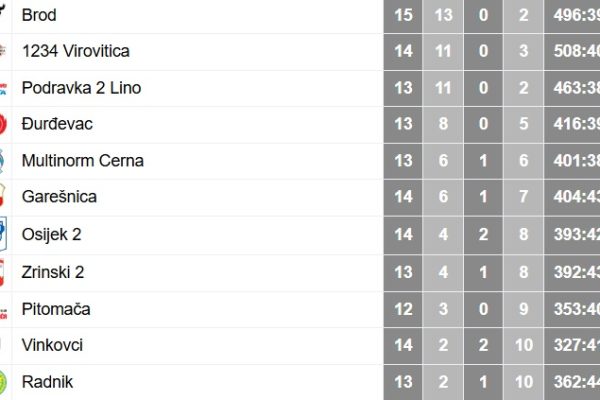Click the Radnik green club logo
Viewport: 600px width, 400px height.
(3, 382)
